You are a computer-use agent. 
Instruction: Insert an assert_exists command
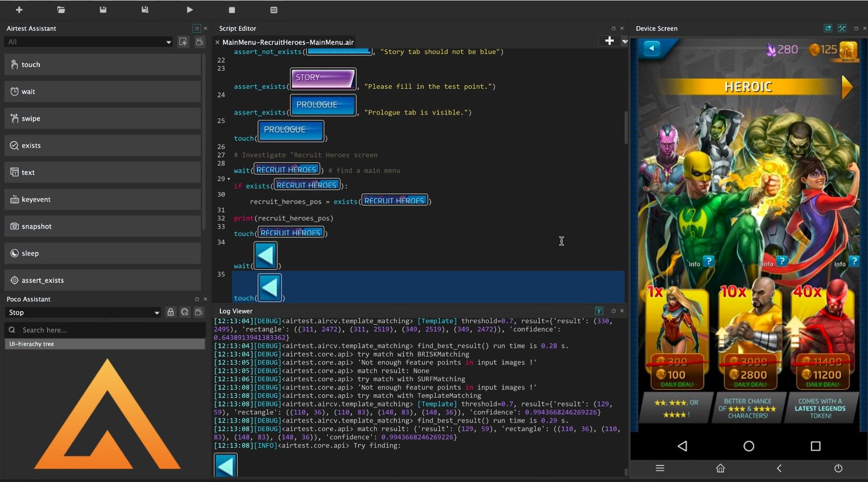click(x=102, y=280)
